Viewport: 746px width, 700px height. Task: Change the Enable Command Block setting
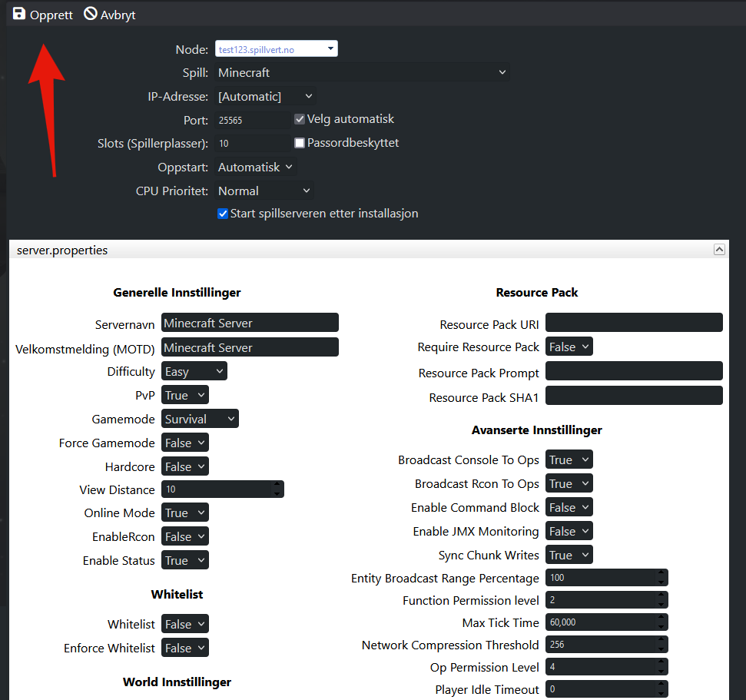(x=569, y=507)
